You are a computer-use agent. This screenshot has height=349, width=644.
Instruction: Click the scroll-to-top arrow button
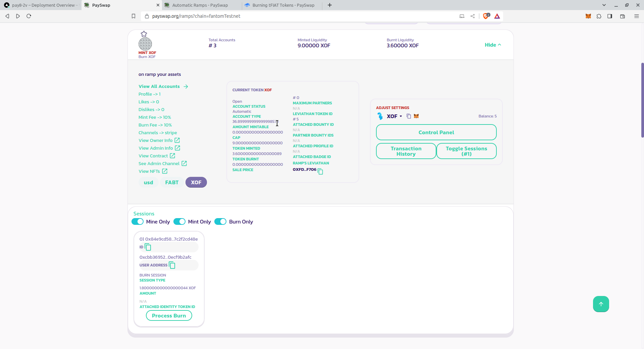click(x=601, y=304)
